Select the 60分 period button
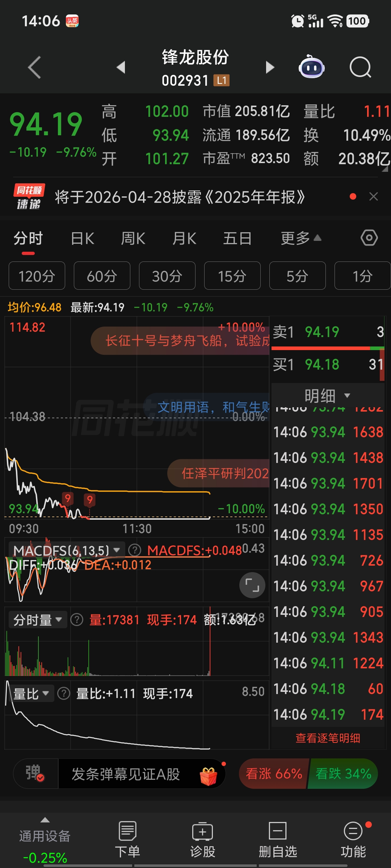 coord(102,276)
